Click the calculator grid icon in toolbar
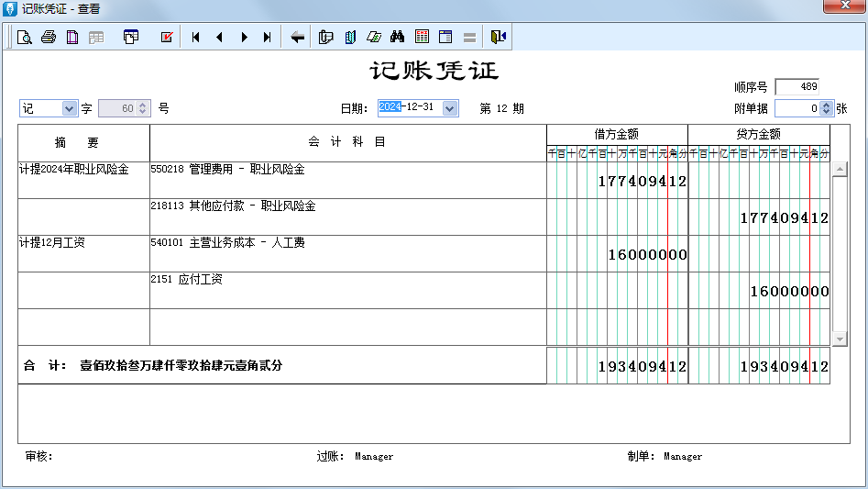The image size is (868, 489). (x=422, y=37)
